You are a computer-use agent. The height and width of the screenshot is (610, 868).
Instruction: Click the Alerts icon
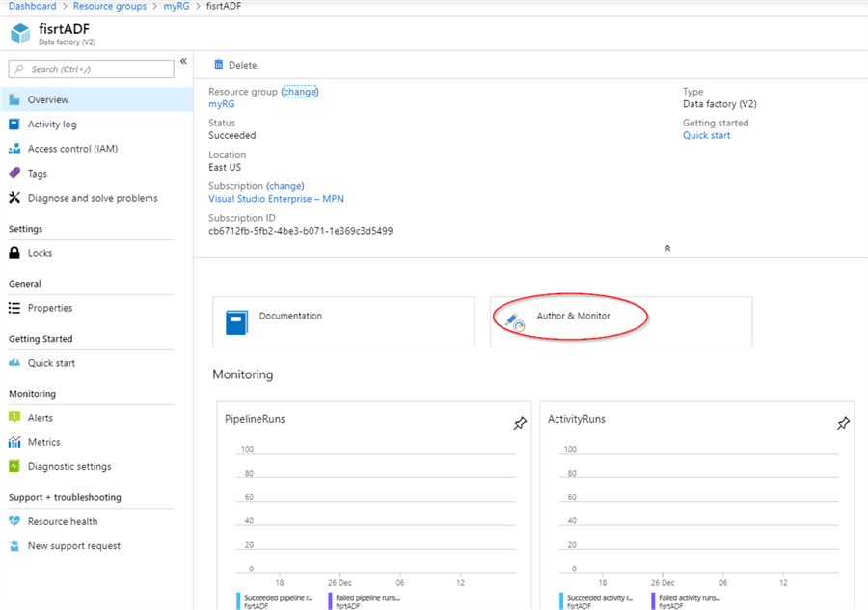(14, 417)
